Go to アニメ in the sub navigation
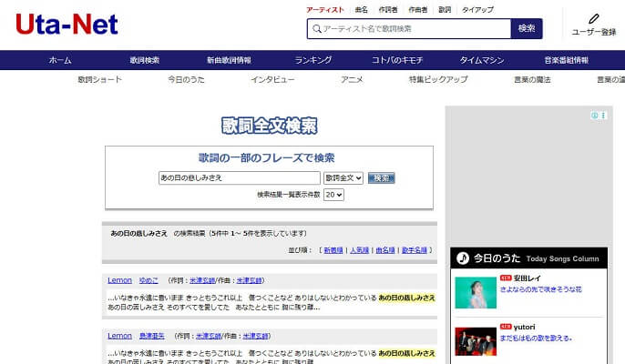The image size is (625, 364). (352, 80)
